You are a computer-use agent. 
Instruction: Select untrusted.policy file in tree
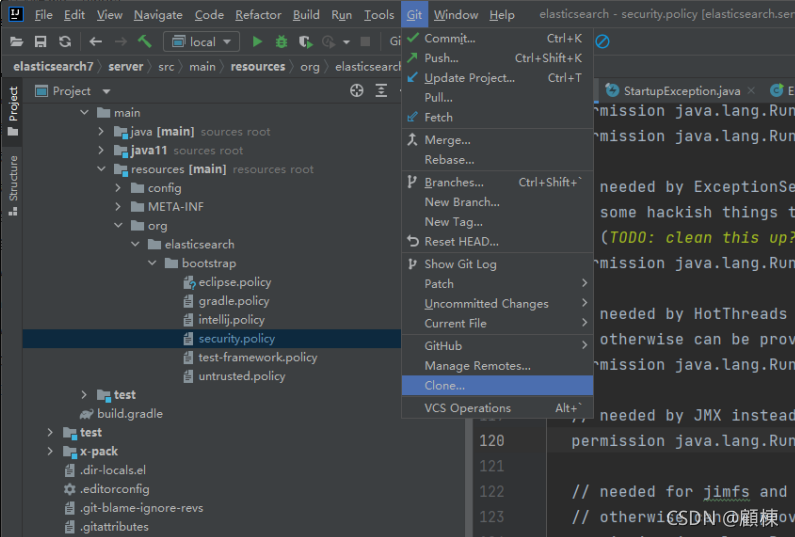[x=242, y=376]
